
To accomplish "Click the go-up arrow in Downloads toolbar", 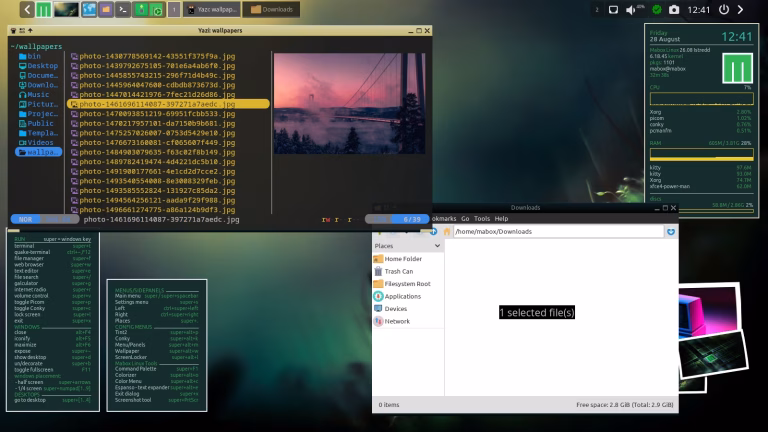I will pos(433,231).
